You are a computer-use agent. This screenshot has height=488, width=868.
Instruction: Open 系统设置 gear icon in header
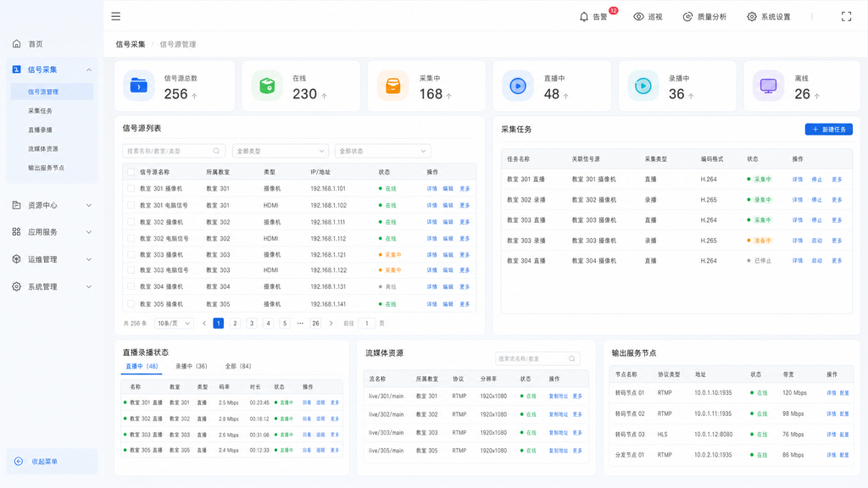[751, 17]
